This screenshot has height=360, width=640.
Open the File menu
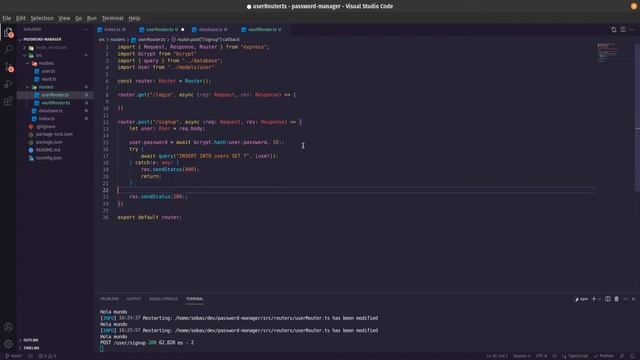click(x=7, y=18)
